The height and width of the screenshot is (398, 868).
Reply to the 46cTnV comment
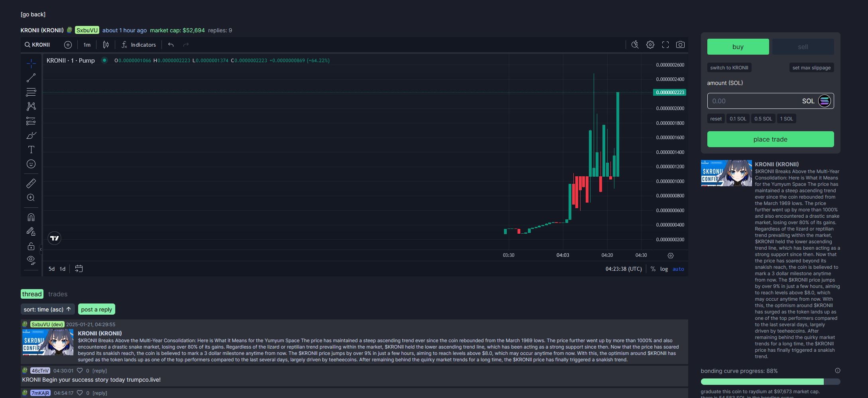(100, 370)
